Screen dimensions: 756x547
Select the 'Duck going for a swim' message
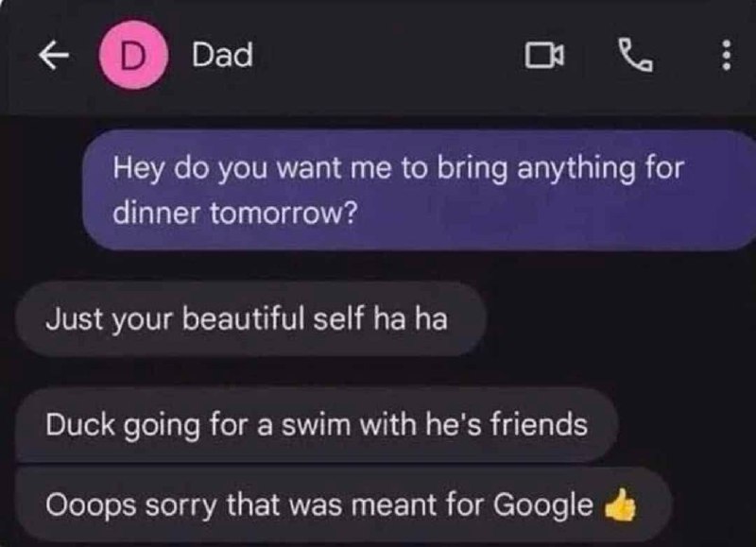click(x=316, y=424)
